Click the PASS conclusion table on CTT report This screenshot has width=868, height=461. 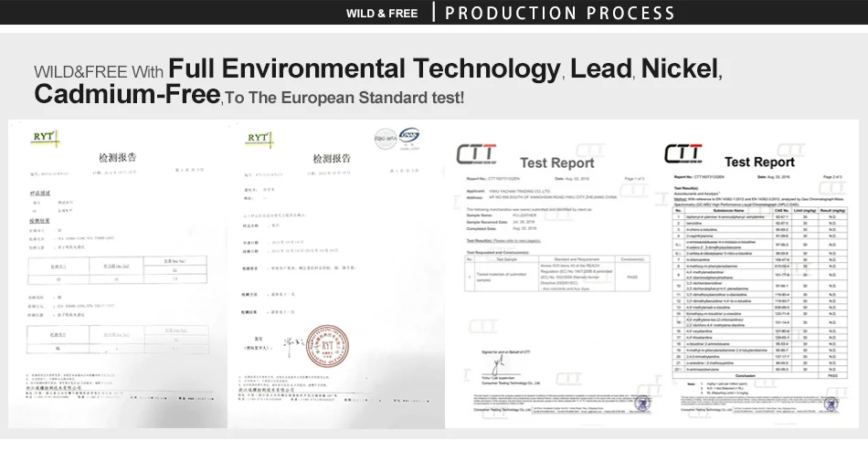coord(557,273)
